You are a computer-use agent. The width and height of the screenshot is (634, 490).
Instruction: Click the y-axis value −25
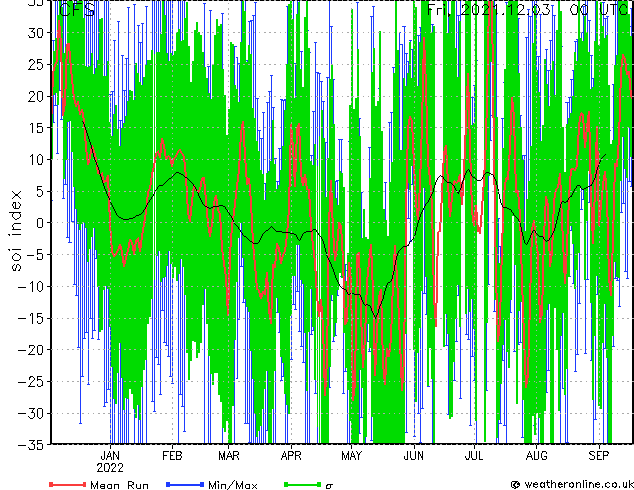coord(31,382)
